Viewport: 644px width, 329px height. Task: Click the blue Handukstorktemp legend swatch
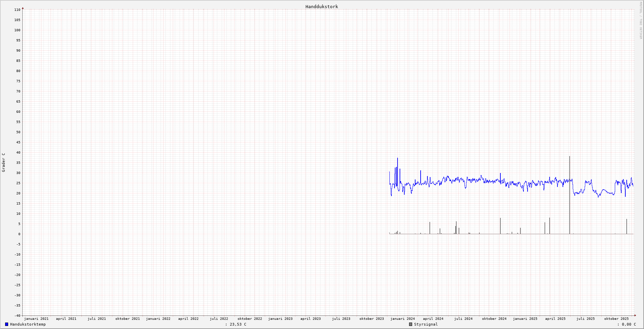pyautogui.click(x=6, y=324)
